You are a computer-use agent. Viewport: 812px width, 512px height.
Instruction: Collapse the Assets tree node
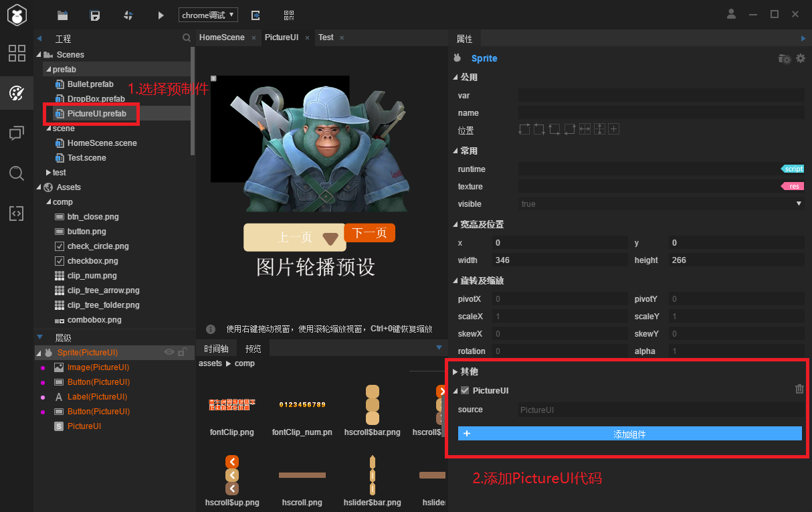tap(39, 187)
